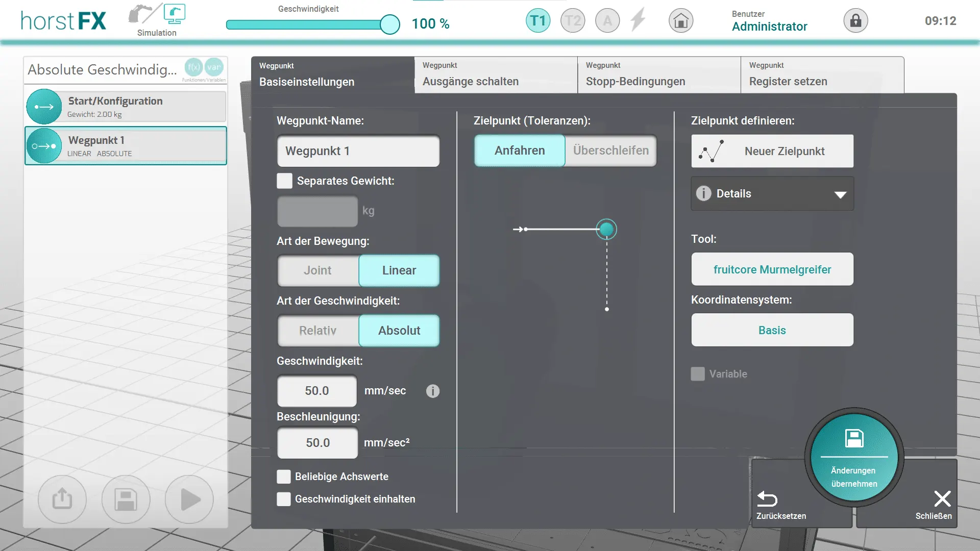980x551 pixels.
Task: Switch to T1 operating mode
Action: point(538,21)
